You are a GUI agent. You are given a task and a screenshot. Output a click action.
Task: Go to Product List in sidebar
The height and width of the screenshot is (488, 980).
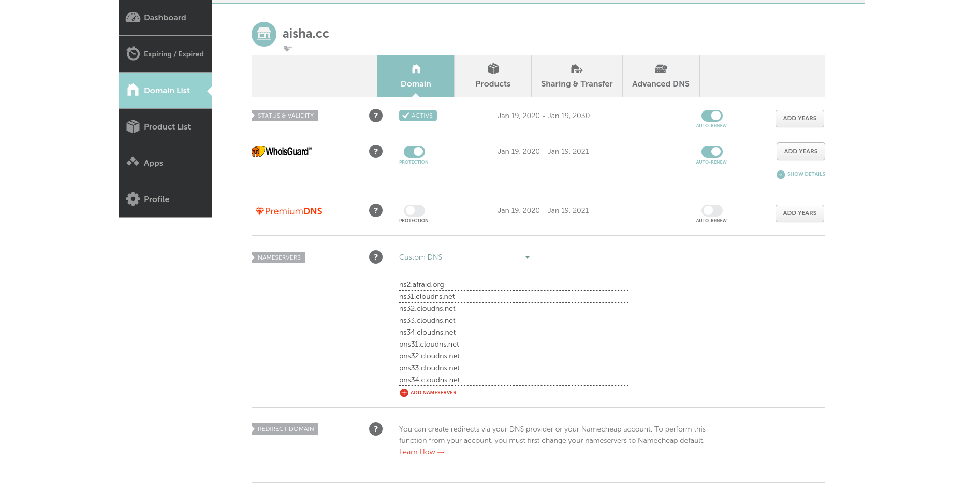[x=166, y=126]
